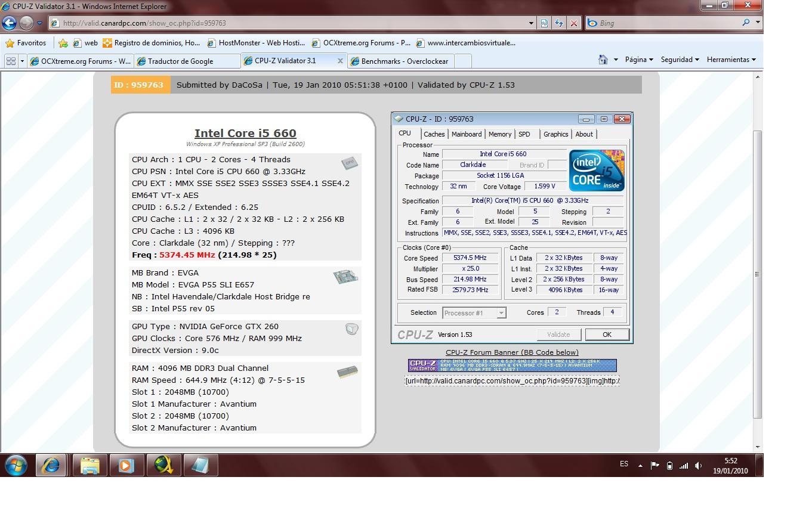Click the GPU icon beside GPU Type
Viewport: 812px width, 511px height.
(x=351, y=329)
